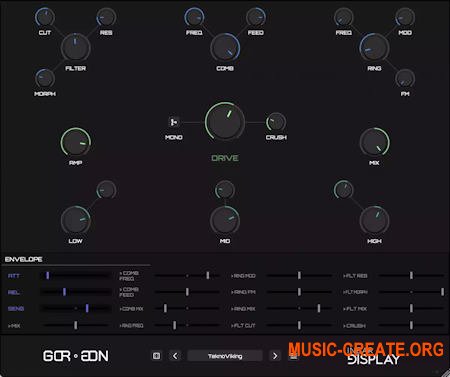
Task: Adjust the CUT knob
Action: 45,17
